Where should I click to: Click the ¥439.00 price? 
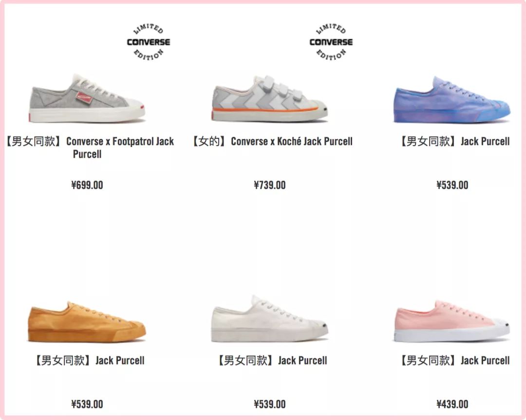452,404
